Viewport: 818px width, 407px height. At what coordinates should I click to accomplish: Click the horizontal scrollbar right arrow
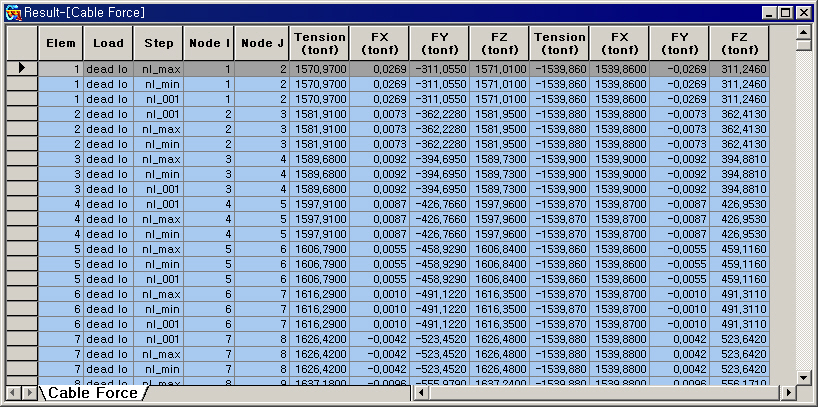(787, 393)
